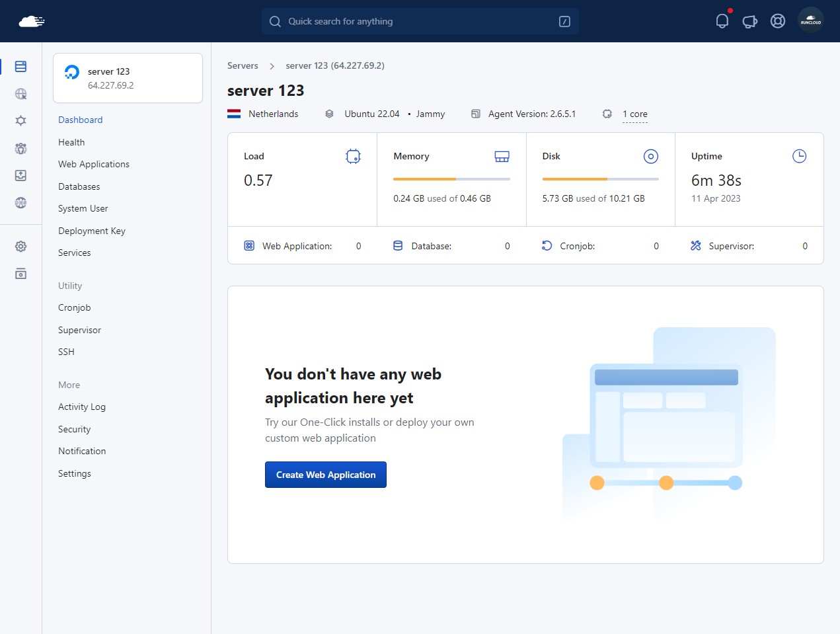Open the notifications bell icon

(x=722, y=21)
